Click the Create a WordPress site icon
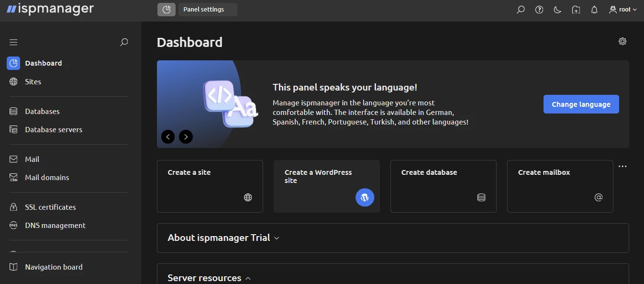Screen dimensions: 644x284 coord(365,197)
